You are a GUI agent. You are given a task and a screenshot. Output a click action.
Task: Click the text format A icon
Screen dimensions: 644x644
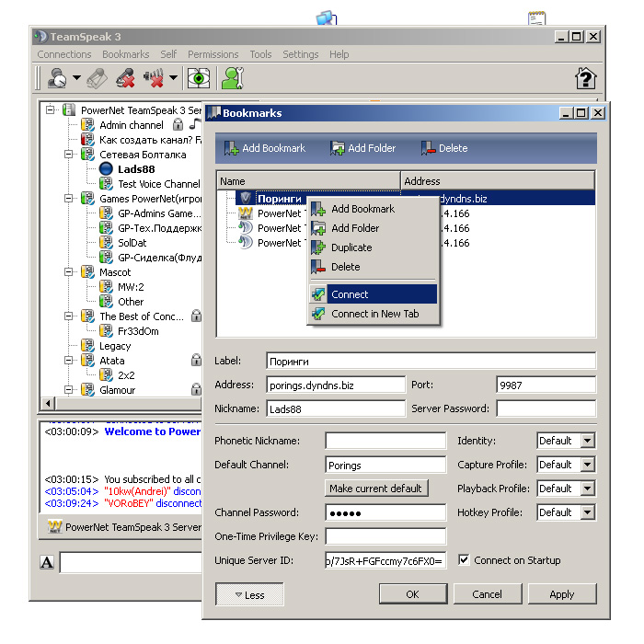coord(47,562)
